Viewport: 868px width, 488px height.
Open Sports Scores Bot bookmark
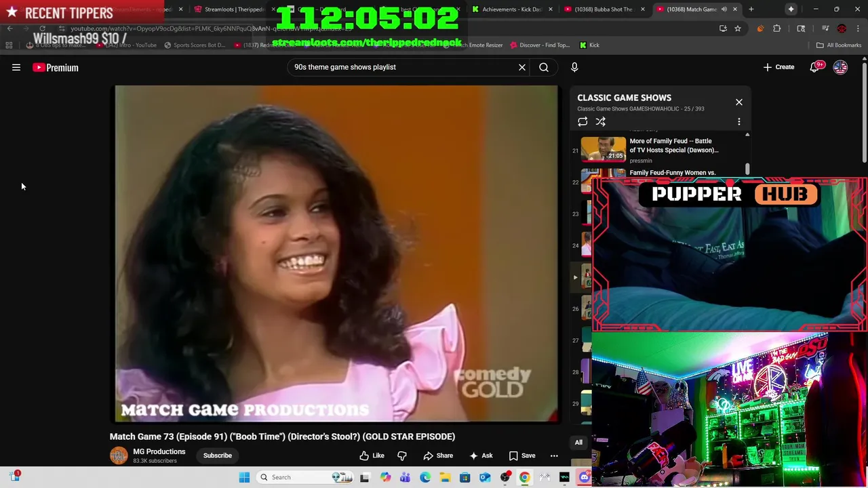(194, 45)
